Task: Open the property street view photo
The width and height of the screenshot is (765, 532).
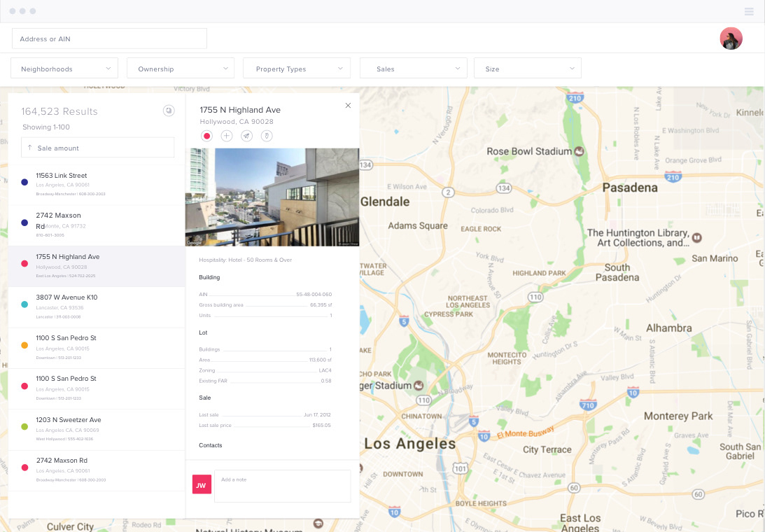Action: pyautogui.click(x=272, y=197)
